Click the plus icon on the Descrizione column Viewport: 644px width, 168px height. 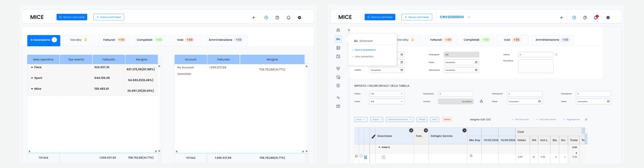point(411,130)
